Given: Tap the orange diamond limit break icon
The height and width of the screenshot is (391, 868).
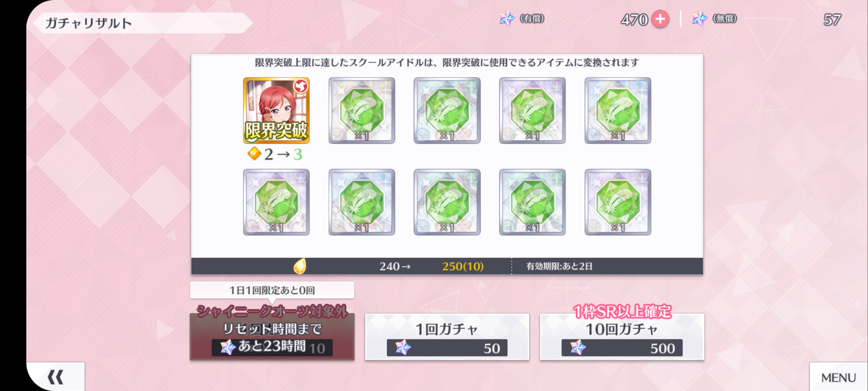Looking at the screenshot, I should pyautogui.click(x=254, y=154).
